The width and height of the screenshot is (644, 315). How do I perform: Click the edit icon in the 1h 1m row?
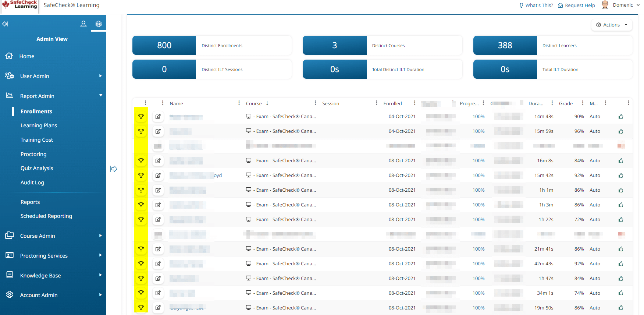point(158,190)
